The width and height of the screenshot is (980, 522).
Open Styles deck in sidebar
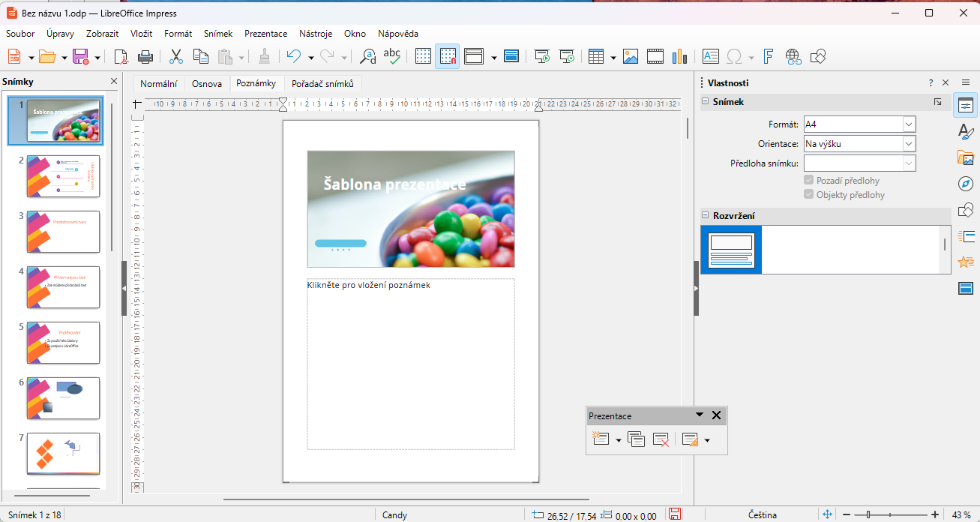(966, 132)
